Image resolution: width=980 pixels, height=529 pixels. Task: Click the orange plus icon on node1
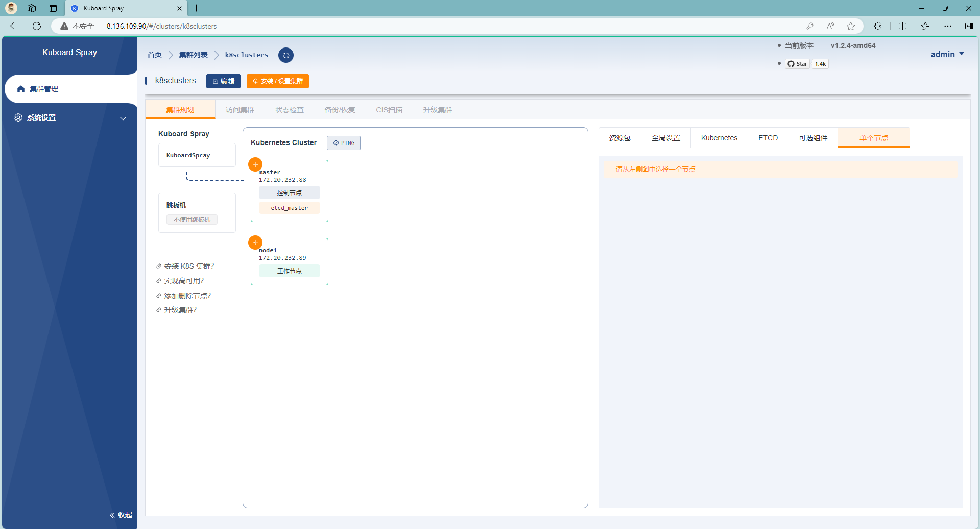coord(255,243)
